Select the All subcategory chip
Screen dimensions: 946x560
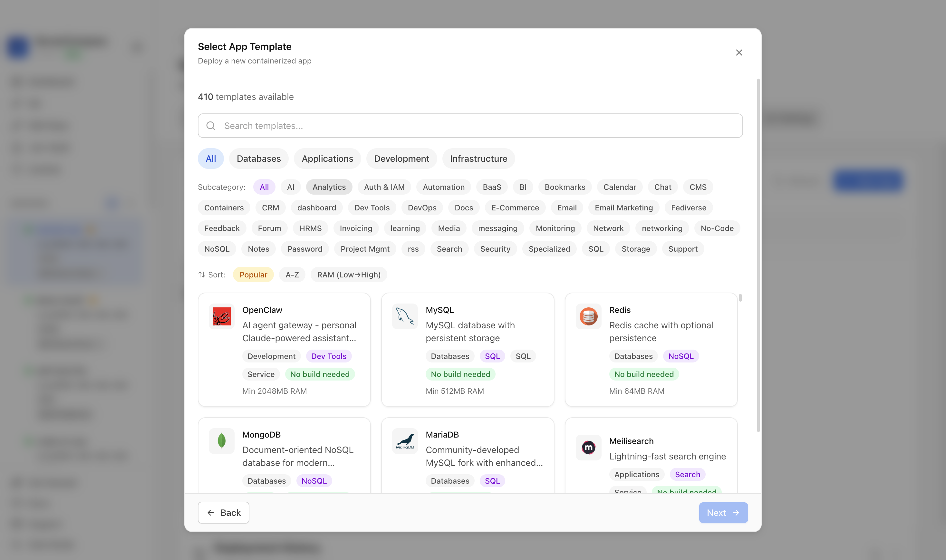coord(264,187)
